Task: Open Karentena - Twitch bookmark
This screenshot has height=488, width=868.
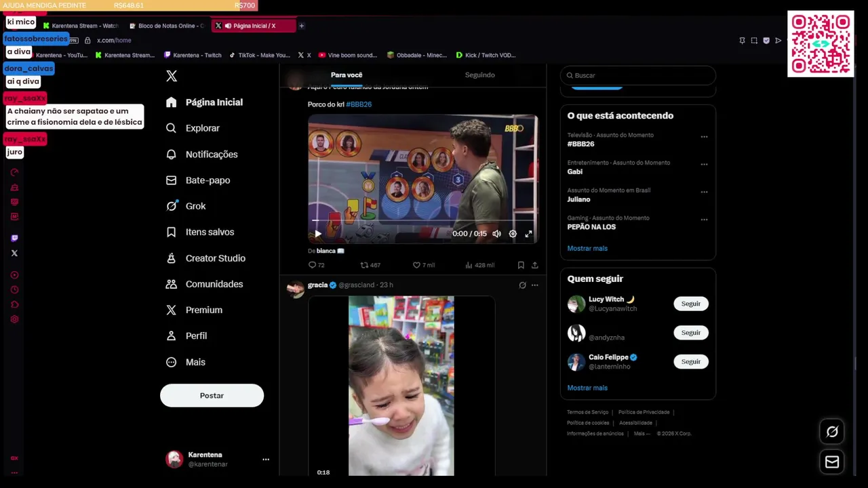Action: click(x=193, y=56)
